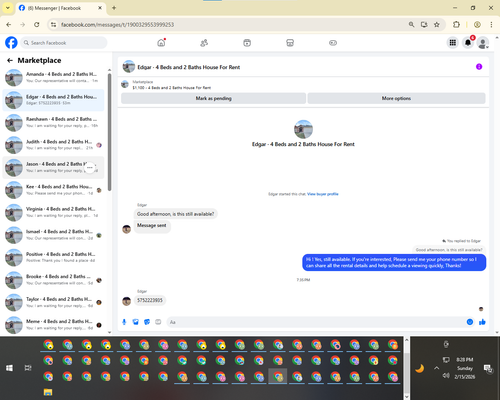Click the browser back arrow

[9, 24]
